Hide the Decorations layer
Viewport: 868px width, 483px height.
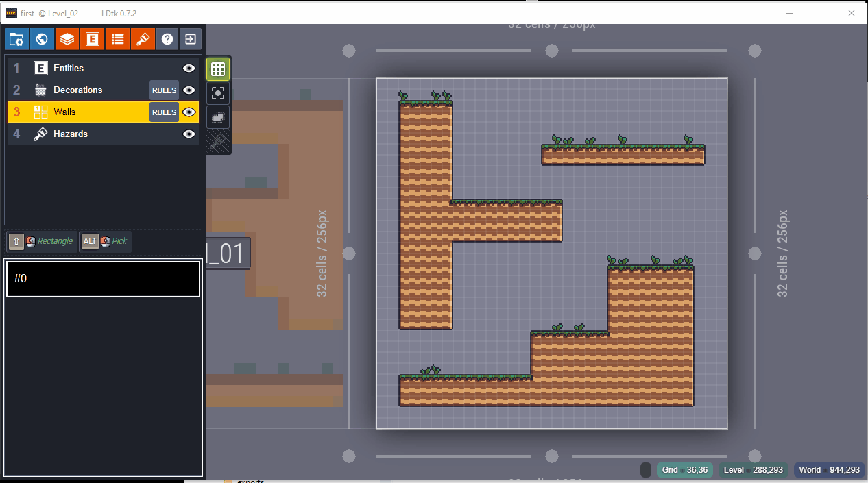tap(189, 90)
